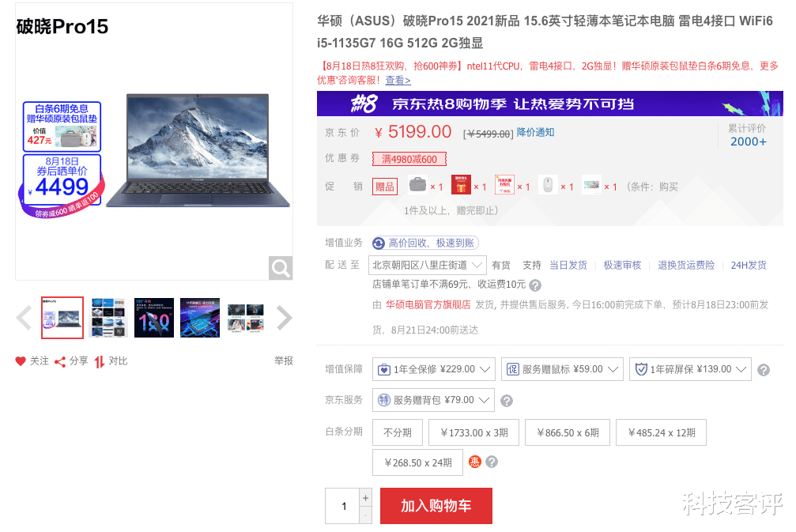This screenshot has height=532, width=796.
Task: Click the laptop bag gift icon
Action: tap(418, 185)
